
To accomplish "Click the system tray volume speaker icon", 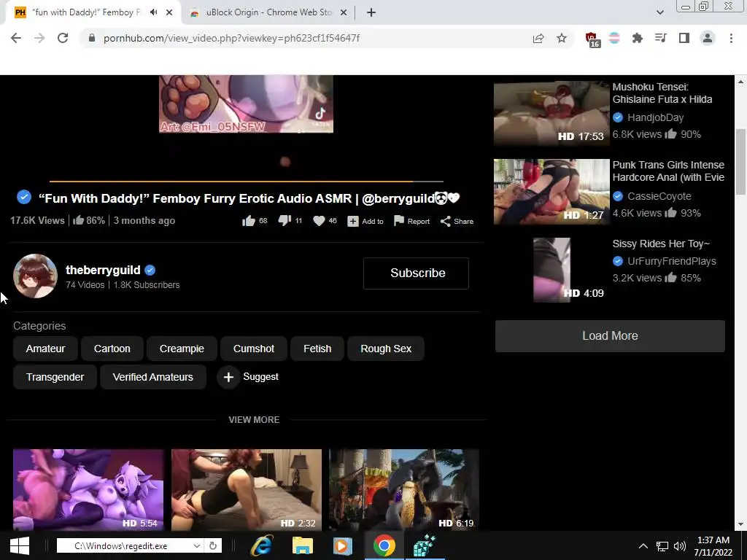I will [x=680, y=546].
